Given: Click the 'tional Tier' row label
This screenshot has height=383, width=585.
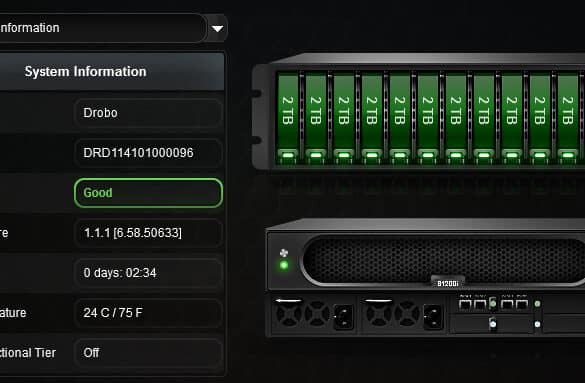Looking at the screenshot, I should click(28, 353).
